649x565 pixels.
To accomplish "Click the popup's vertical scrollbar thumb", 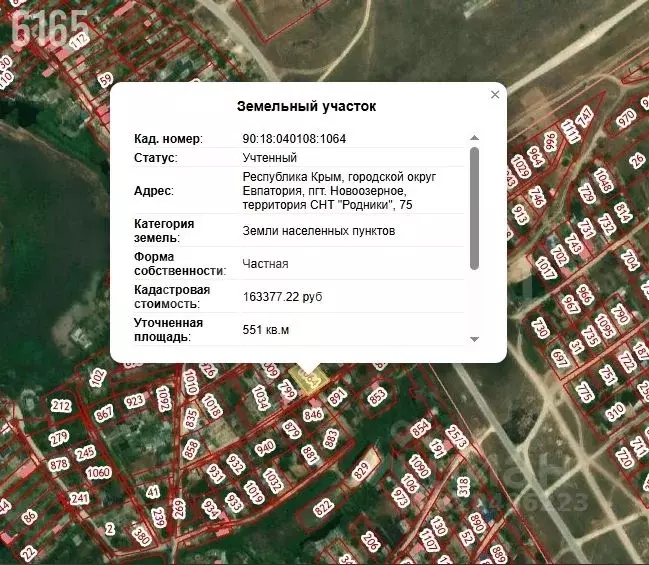I will tap(475, 208).
